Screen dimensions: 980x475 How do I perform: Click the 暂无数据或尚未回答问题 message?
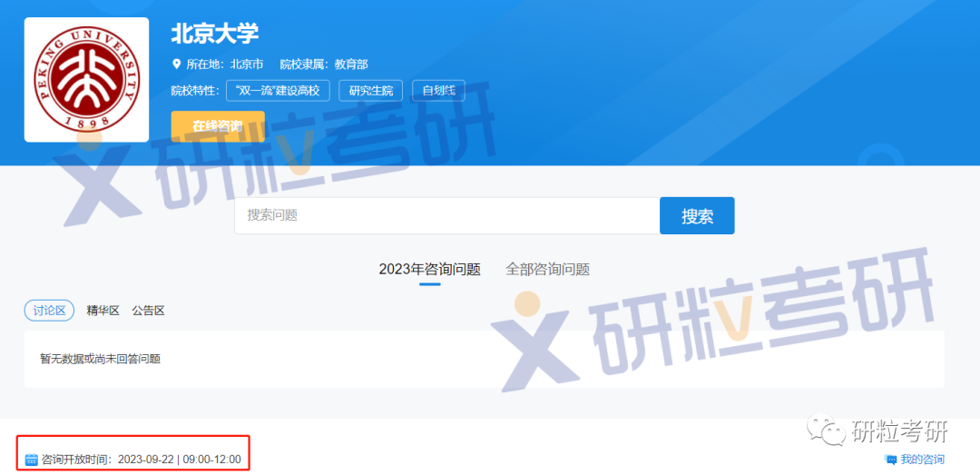click(100, 360)
